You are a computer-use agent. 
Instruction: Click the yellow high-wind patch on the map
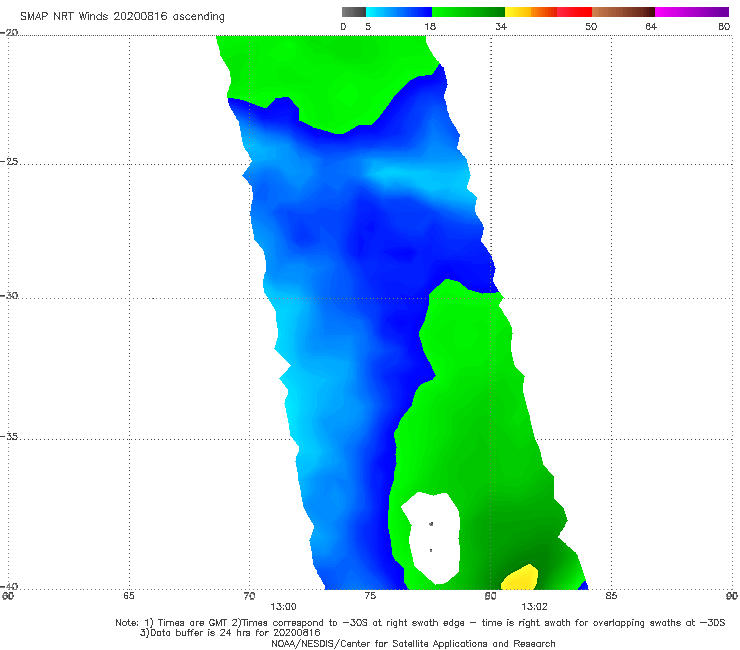point(520,578)
